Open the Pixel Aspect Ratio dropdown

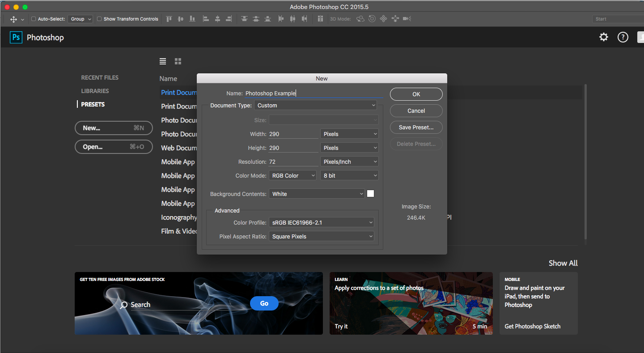[322, 236]
